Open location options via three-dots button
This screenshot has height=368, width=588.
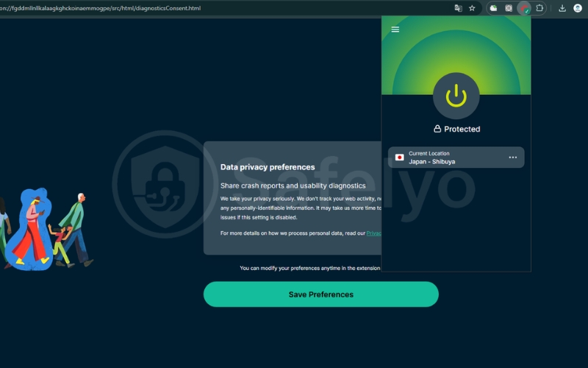point(512,158)
